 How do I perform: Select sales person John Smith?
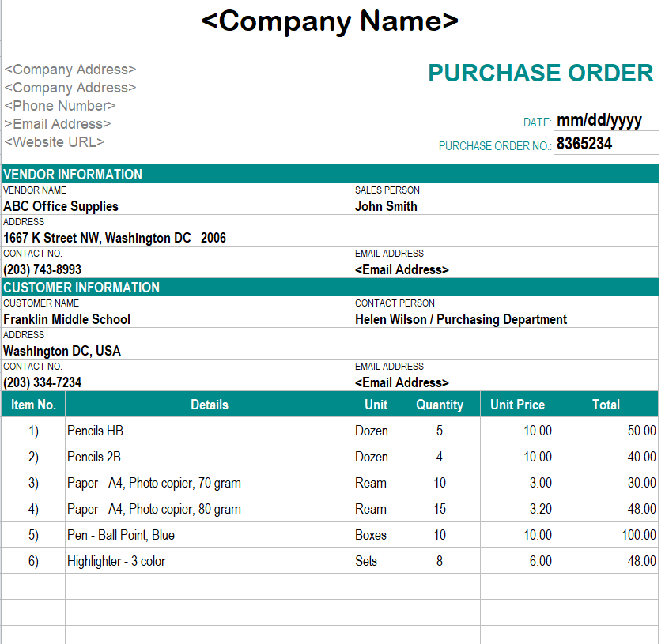tap(386, 206)
